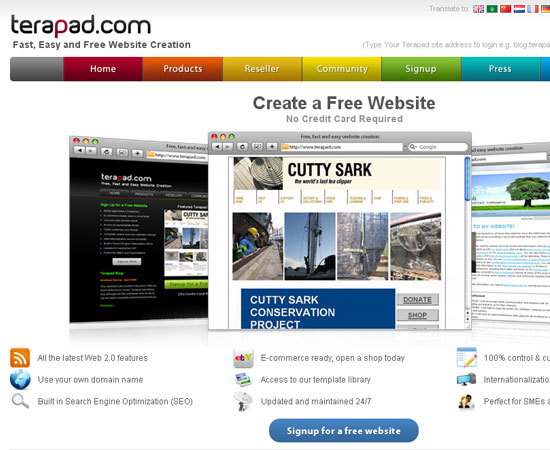The image size is (550, 450).
Task: Open the Signup menu tab
Action: pyautogui.click(x=421, y=69)
